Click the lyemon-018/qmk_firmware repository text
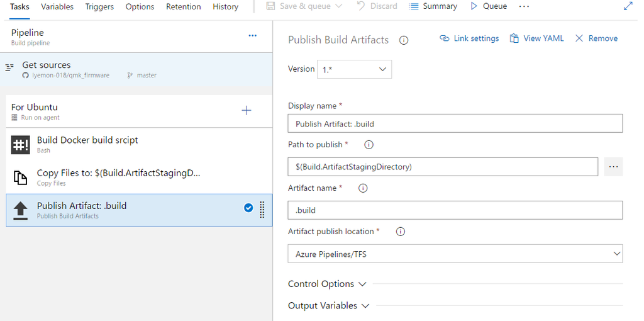The height and width of the screenshot is (321, 644). coord(70,76)
